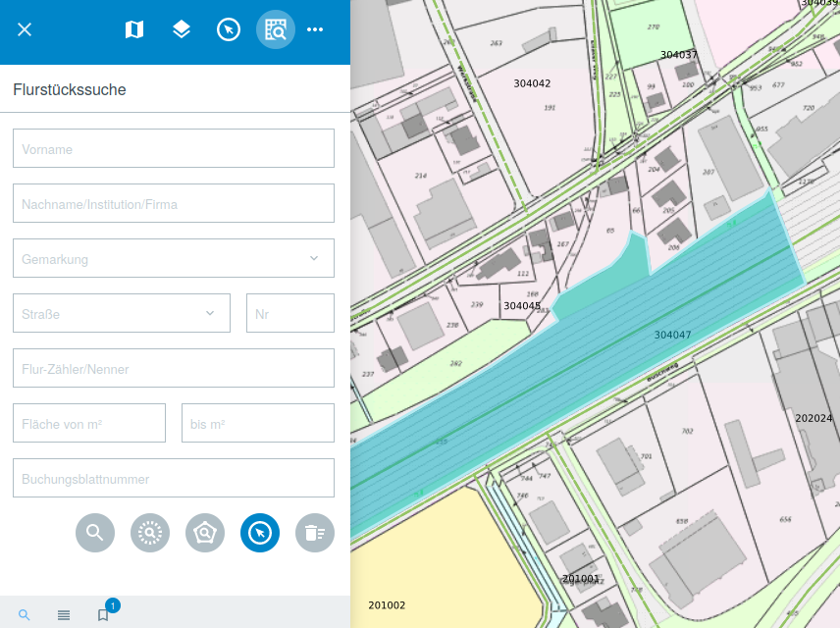The image size is (840, 628).
Task: Switch to the search tab at bottom
Action: click(x=25, y=615)
